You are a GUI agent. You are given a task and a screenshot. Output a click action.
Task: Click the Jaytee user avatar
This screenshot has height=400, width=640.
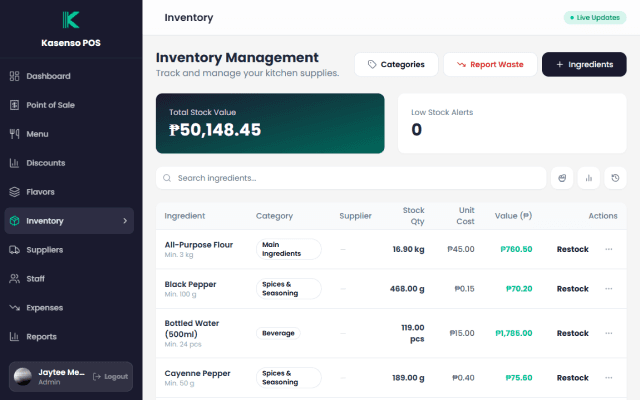[x=23, y=376]
